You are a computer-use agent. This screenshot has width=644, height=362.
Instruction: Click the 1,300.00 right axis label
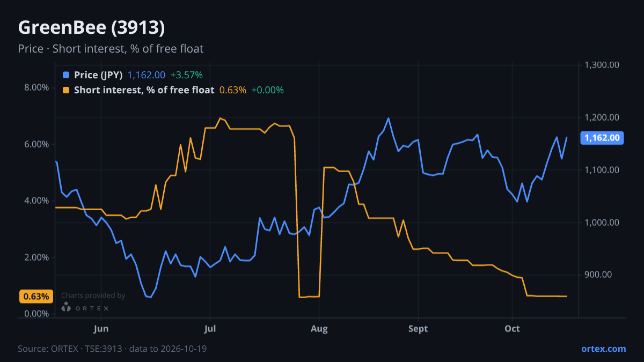602,65
